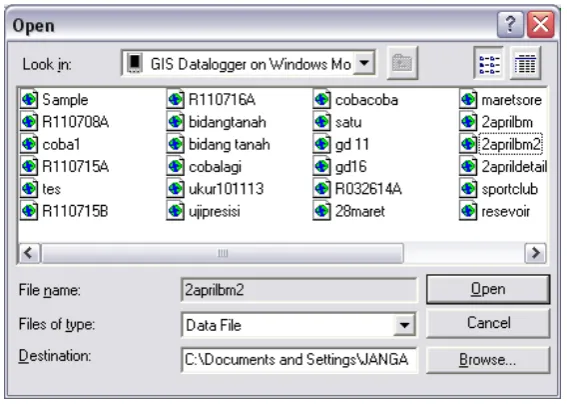Select the file name 'R032614A'
This screenshot has width=567, height=404.
click(368, 189)
